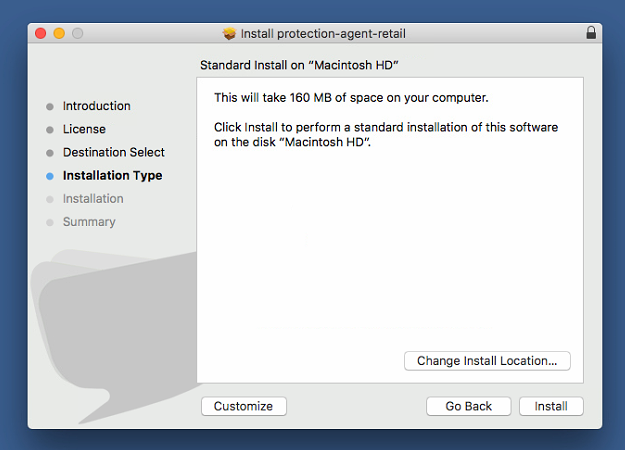Minimize the installer with yellow button
Image resolution: width=625 pixels, height=450 pixels.
(x=59, y=33)
